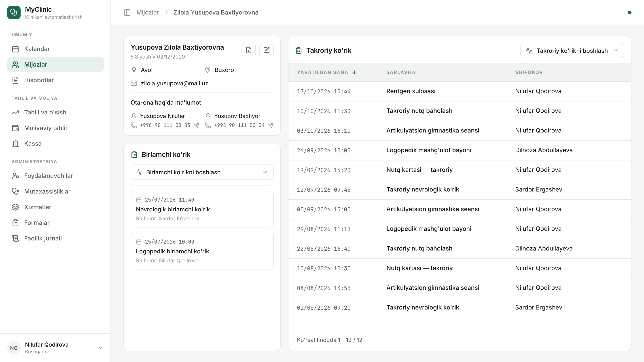Click the Buxoro location pin icon
Viewport: 644px width, 362px height.
(x=208, y=70)
